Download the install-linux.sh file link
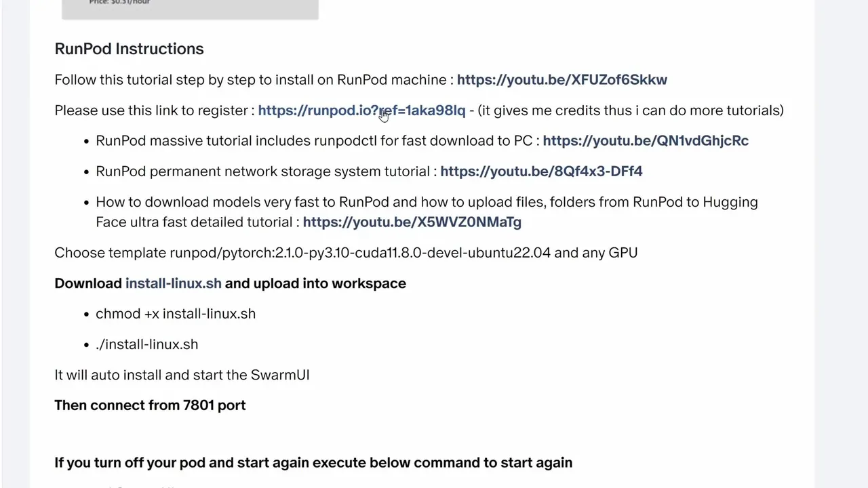This screenshot has height=488, width=868. [173, 283]
